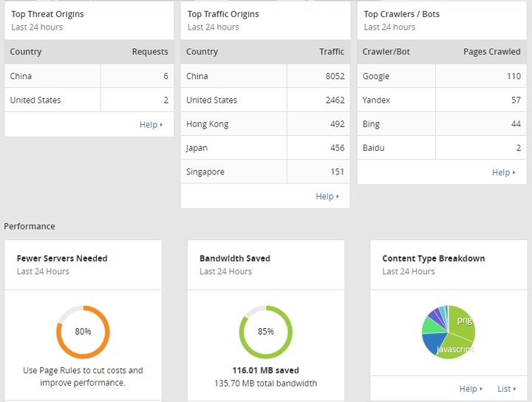Click the Singapore traffic origin row
Image resolution: width=532 pixels, height=402 pixels.
[x=265, y=172]
